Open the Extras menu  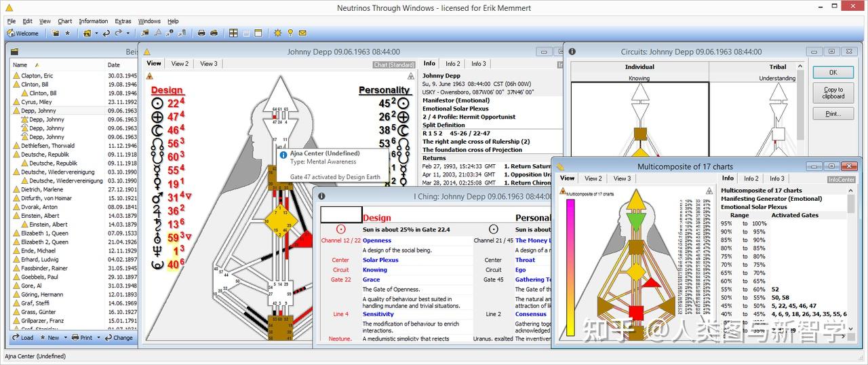click(123, 21)
